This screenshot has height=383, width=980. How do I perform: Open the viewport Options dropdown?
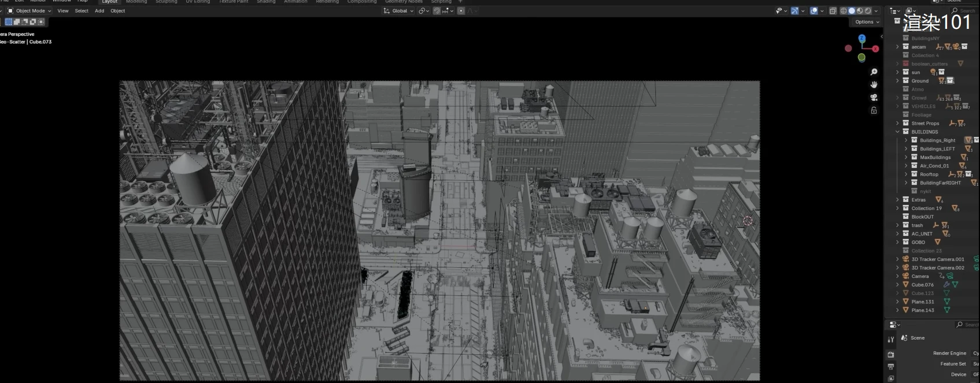867,22
